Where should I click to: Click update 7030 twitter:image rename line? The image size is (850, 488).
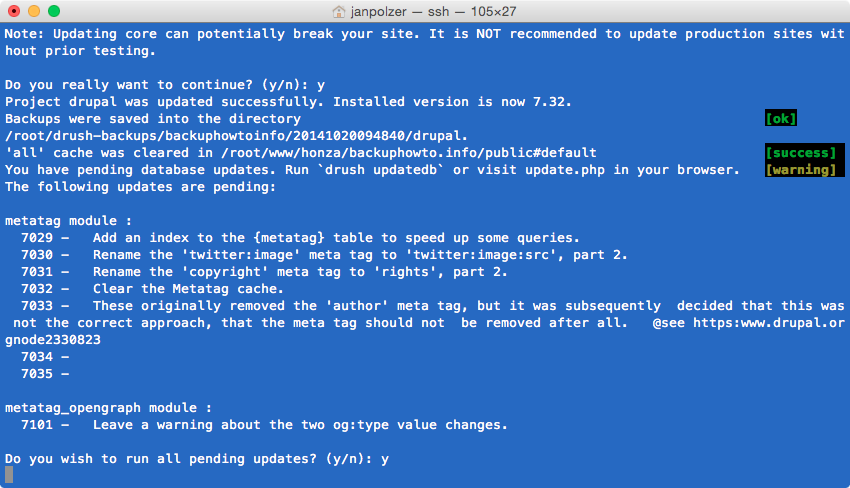point(324,255)
